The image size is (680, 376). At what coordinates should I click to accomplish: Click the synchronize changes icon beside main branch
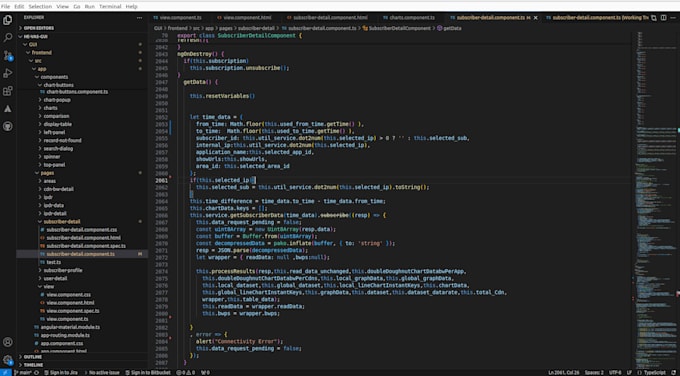[36, 373]
